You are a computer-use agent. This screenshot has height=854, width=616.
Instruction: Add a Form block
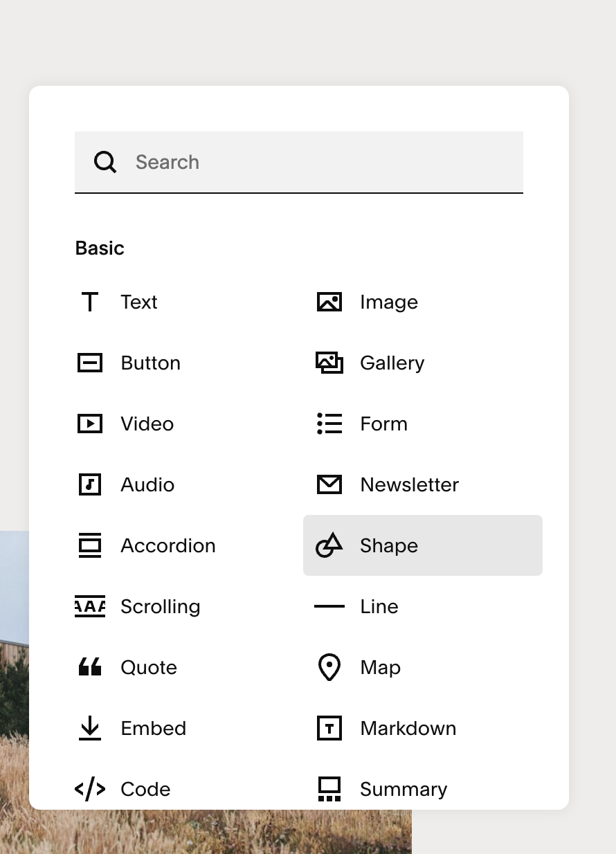click(x=329, y=424)
